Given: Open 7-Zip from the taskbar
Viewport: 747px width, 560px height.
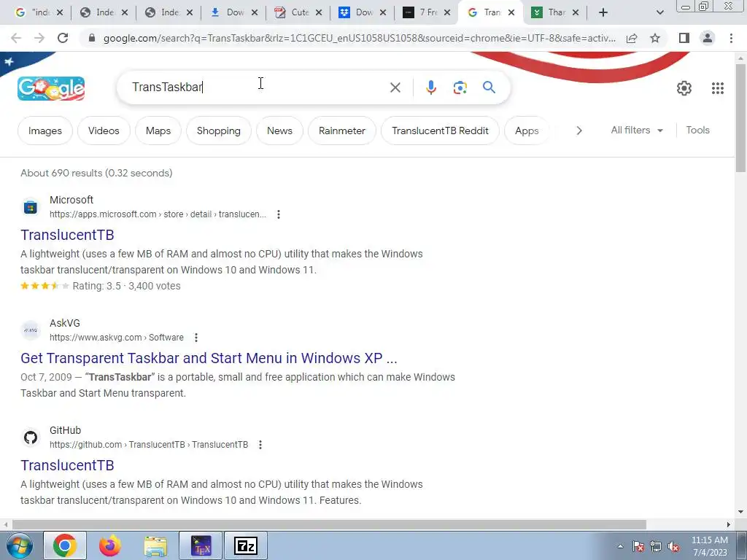Looking at the screenshot, I should [x=246, y=545].
